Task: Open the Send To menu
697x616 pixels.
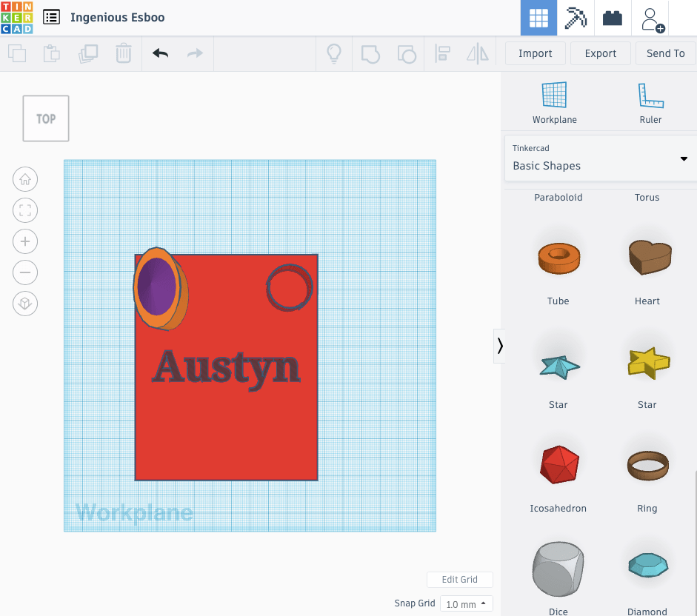Action: [x=665, y=53]
